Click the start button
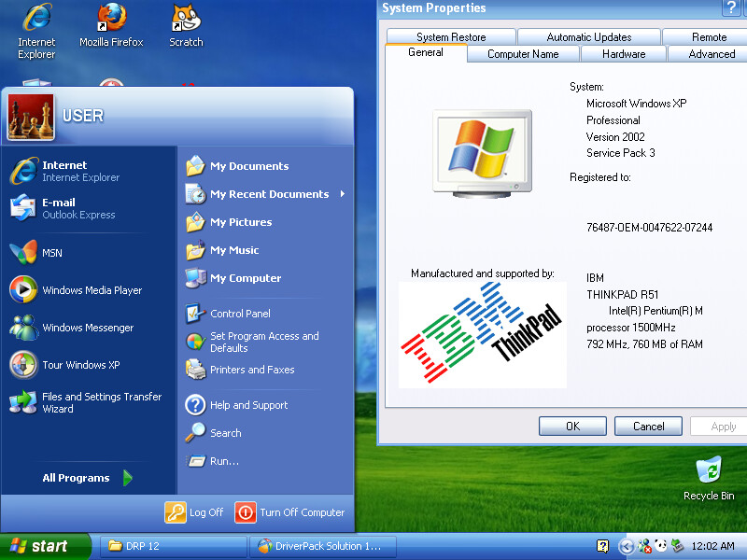The image size is (747, 560). (45, 546)
